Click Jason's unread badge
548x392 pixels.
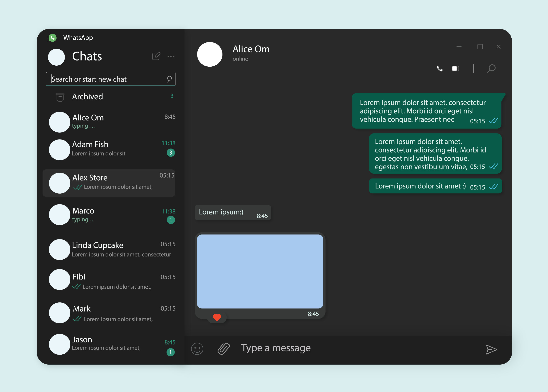[x=171, y=352]
